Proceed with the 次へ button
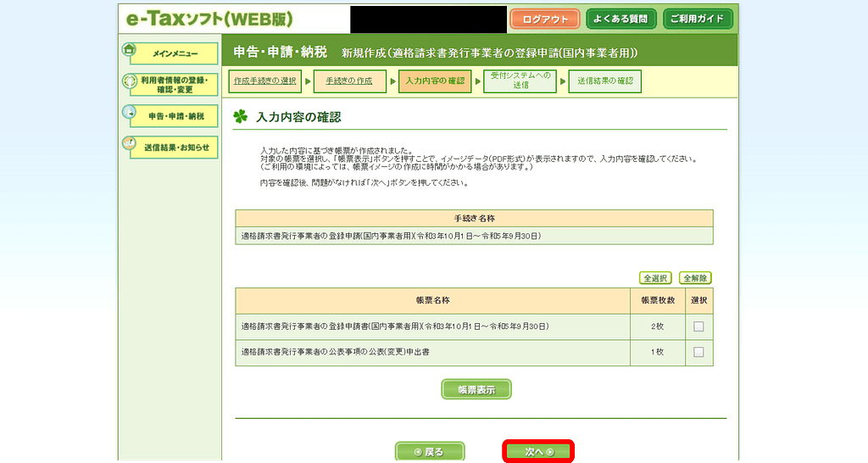This screenshot has width=868, height=463. (539, 452)
